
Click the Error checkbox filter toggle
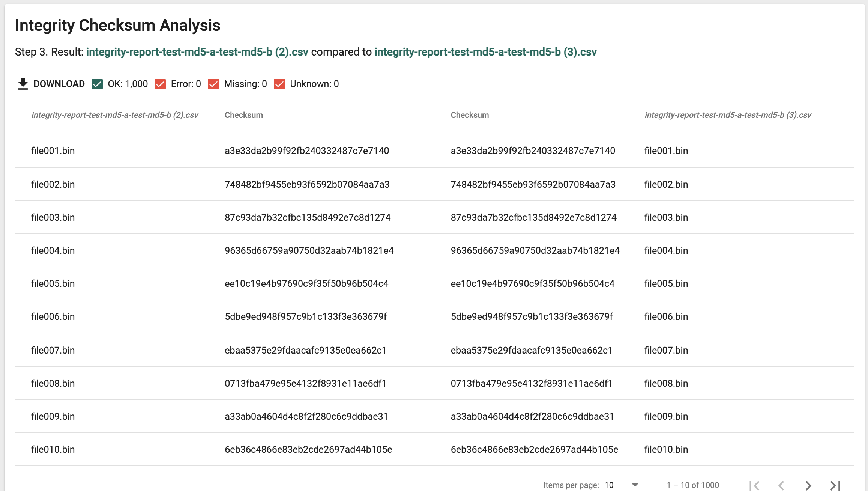coord(161,84)
